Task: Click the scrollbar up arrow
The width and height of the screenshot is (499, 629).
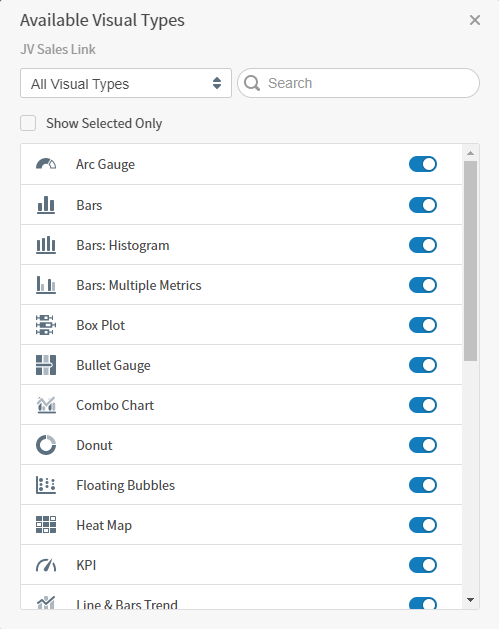Action: (x=471, y=153)
